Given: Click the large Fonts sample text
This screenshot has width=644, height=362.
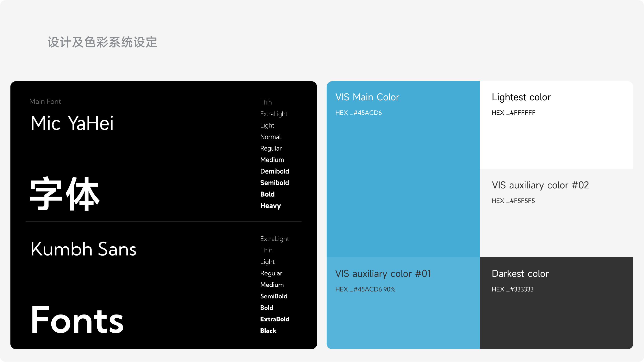Looking at the screenshot, I should [77, 320].
